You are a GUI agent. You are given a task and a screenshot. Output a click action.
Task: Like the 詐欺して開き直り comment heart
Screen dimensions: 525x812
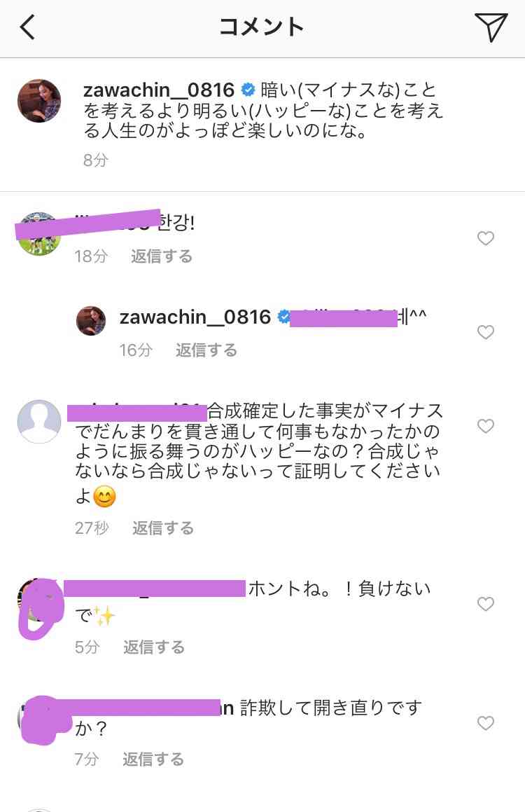click(x=485, y=723)
